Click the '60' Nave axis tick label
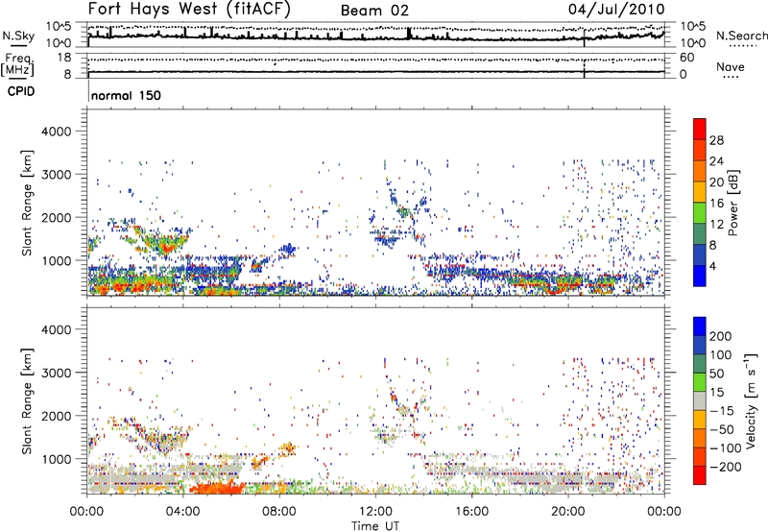This screenshot has height=532, width=768. click(686, 58)
